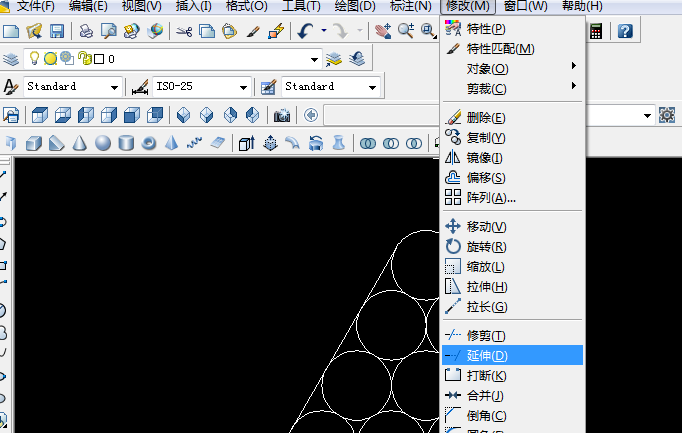This screenshot has height=433, width=682.
Task: Click the Create Camera icon
Action: pyautogui.click(x=282, y=115)
